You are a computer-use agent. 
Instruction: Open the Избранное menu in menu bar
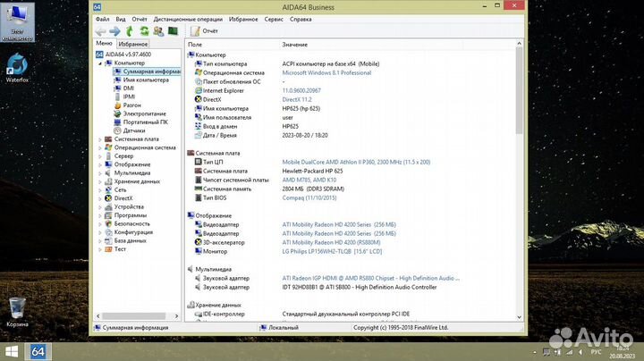[243, 20]
